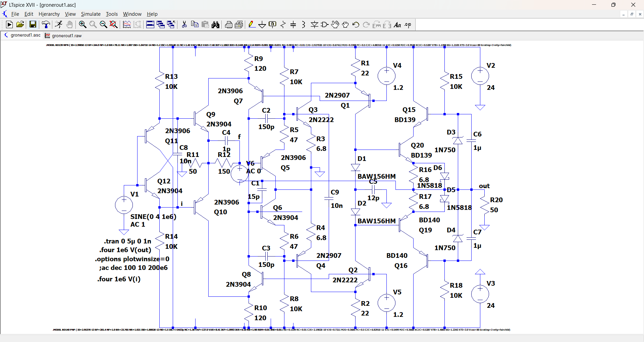Viewport: 644px width, 342px height.
Task: Click the C9 10n capacitor symbol
Action: pyautogui.click(x=329, y=198)
